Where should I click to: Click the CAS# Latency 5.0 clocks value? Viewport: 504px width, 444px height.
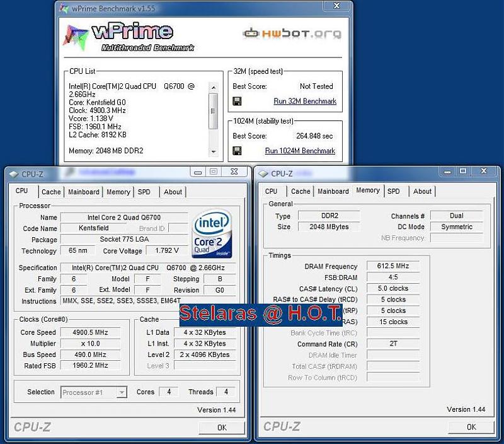click(392, 289)
